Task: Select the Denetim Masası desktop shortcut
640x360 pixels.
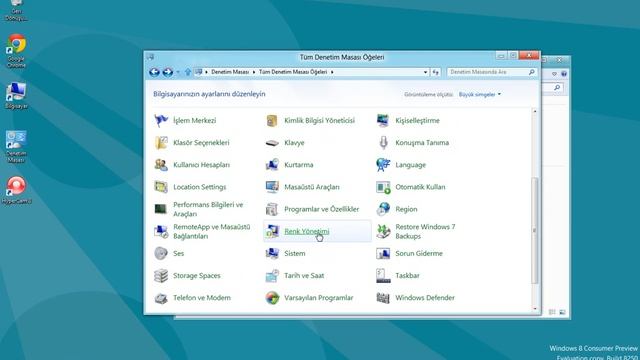Action: [x=16, y=147]
